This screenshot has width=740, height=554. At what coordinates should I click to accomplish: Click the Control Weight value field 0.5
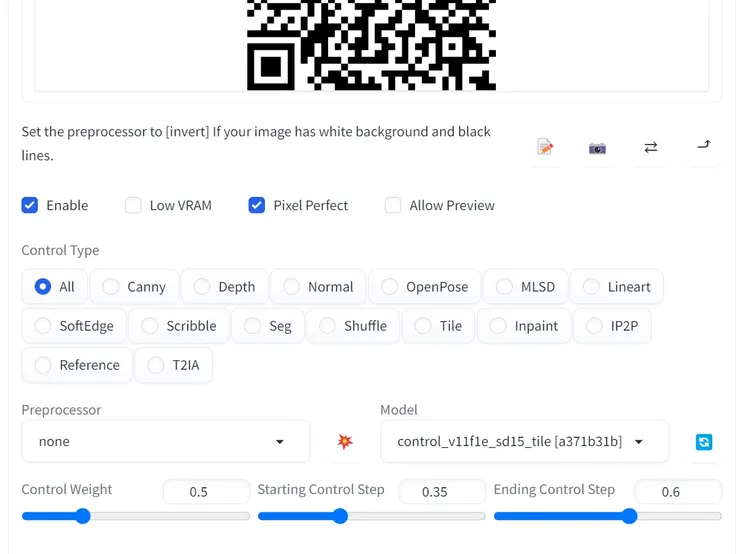206,492
